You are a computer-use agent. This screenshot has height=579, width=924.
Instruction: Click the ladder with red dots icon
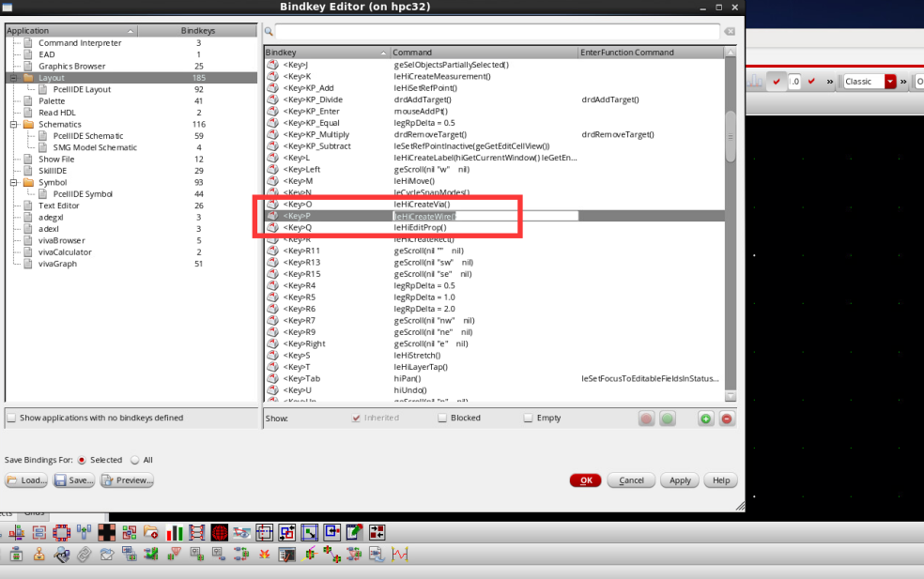(197, 533)
